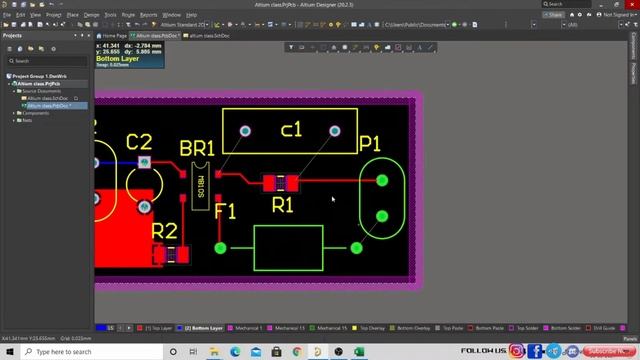
Task: Open the Not Signed In account menu
Action: pyautogui.click(x=618, y=15)
